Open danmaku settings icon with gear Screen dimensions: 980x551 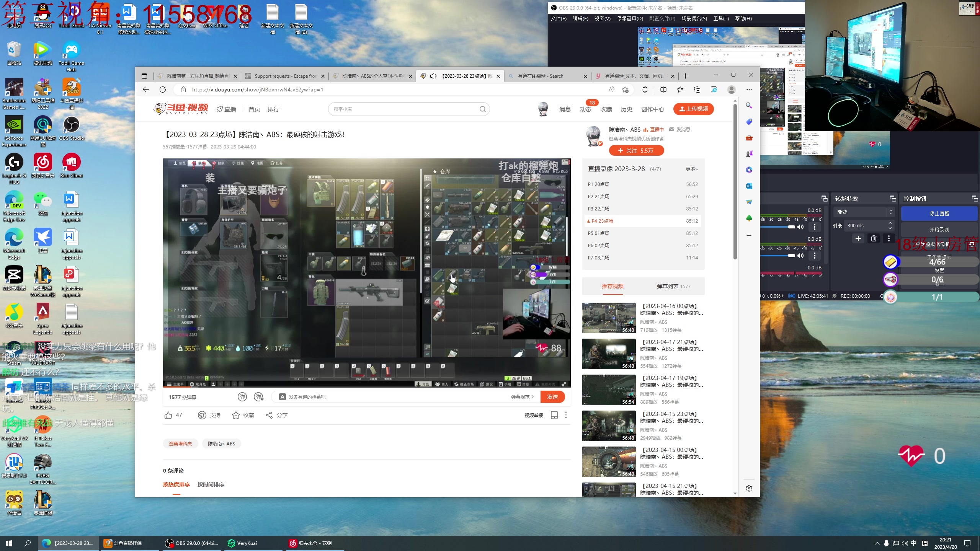pos(259,397)
